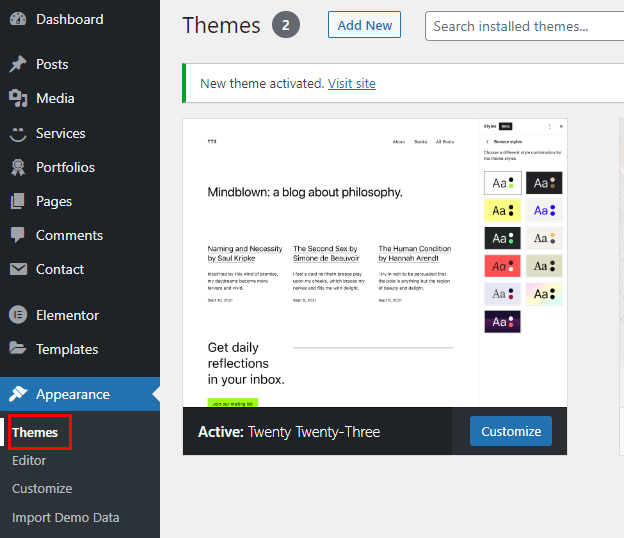
Task: Click the Mindblown blog headline text
Action: tap(305, 192)
